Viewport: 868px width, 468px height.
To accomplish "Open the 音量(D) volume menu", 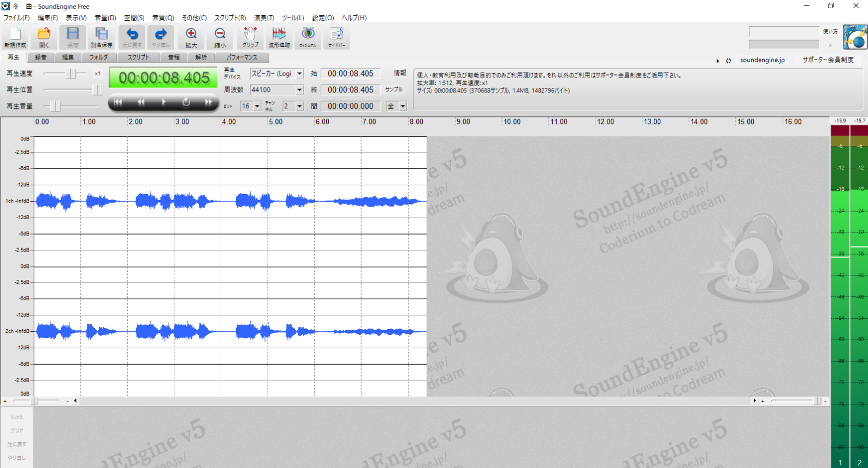I will (105, 18).
